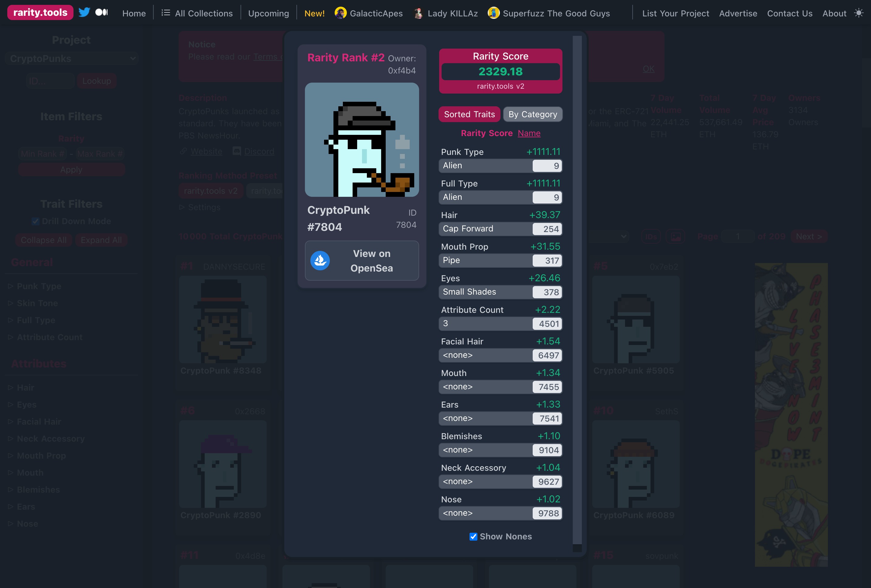Toggle the Drill Down Mode checkbox

pyautogui.click(x=36, y=221)
